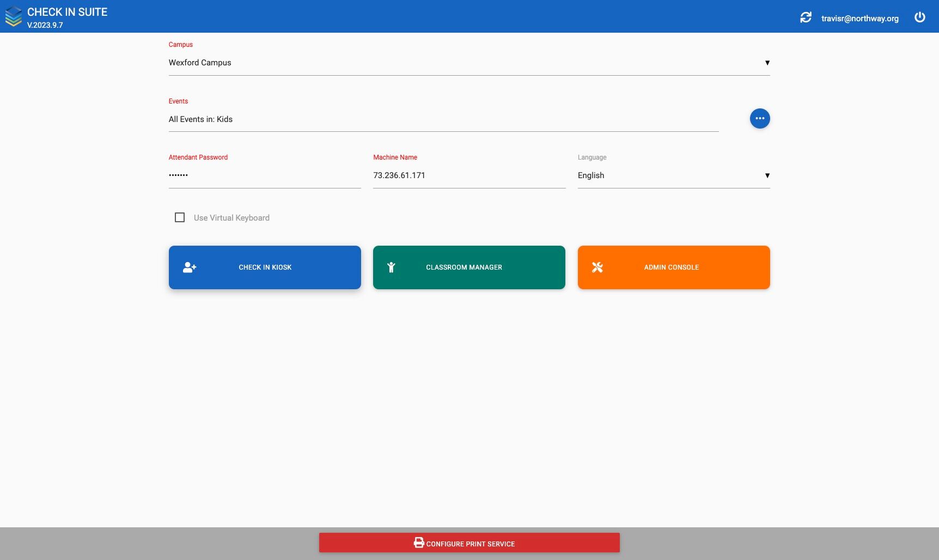
Task: Click the tools icon on Admin Console
Action: tap(597, 267)
